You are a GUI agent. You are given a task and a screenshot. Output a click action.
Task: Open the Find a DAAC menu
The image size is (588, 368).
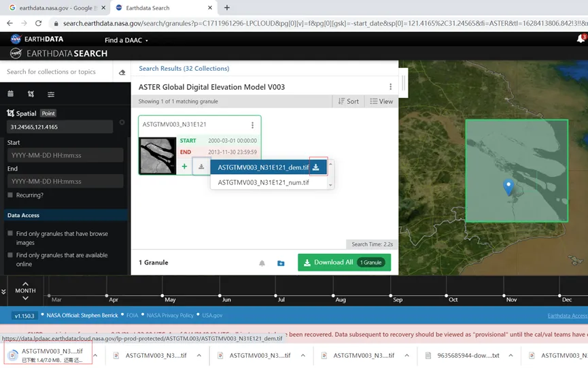pos(126,40)
